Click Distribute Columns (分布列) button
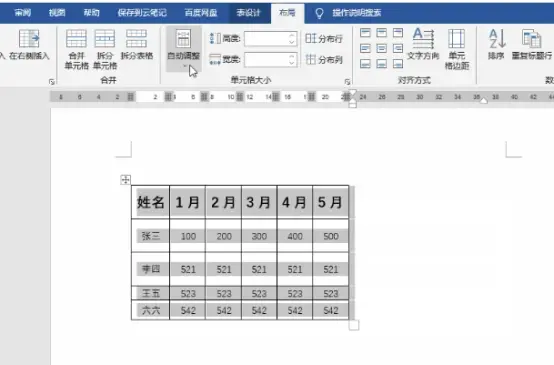Screen dimensions: 554x365 click(x=324, y=59)
